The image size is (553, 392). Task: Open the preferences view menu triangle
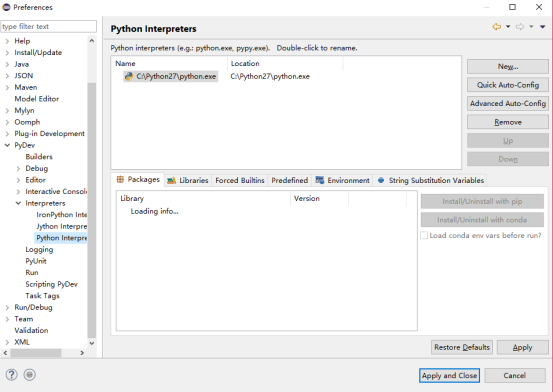[x=542, y=26]
